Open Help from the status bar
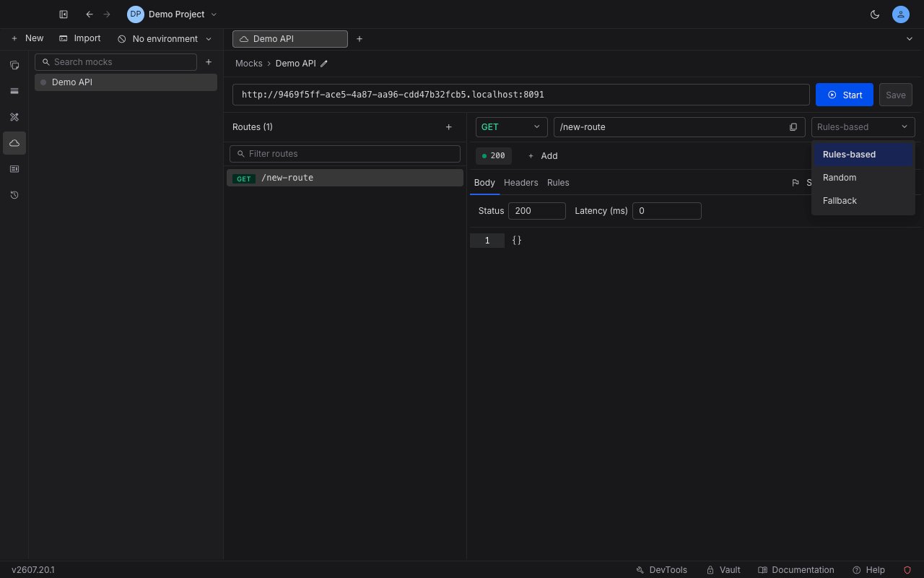This screenshot has height=578, width=924. click(x=868, y=570)
